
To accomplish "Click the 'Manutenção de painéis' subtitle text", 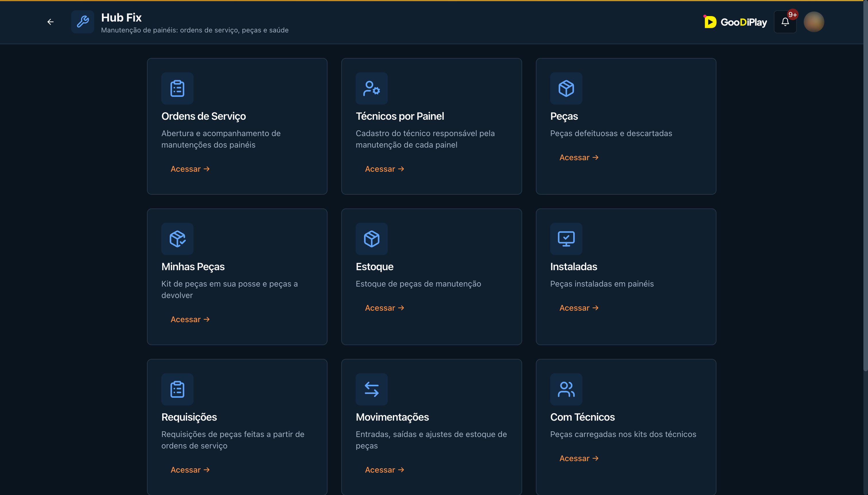I will click(195, 30).
